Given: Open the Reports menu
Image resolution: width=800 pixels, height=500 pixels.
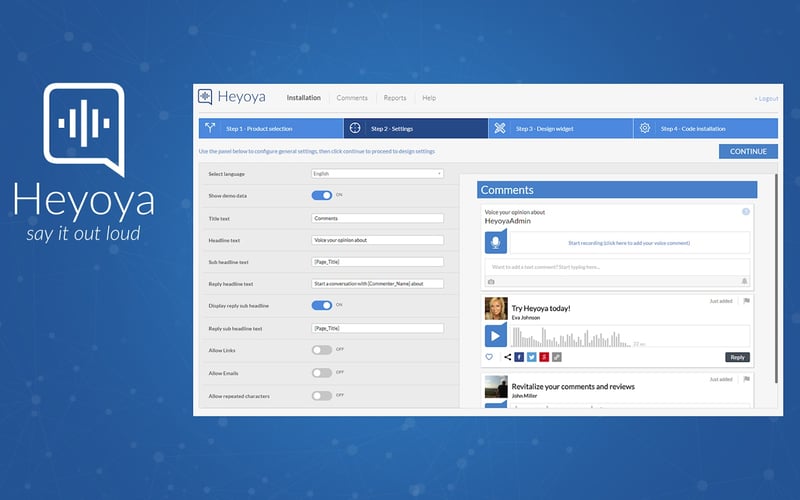Looking at the screenshot, I should coord(395,97).
